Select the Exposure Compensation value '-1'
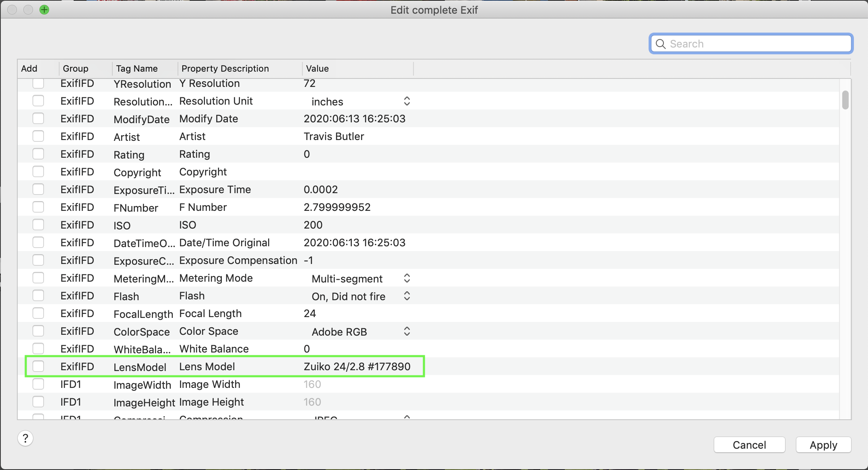 [308, 260]
